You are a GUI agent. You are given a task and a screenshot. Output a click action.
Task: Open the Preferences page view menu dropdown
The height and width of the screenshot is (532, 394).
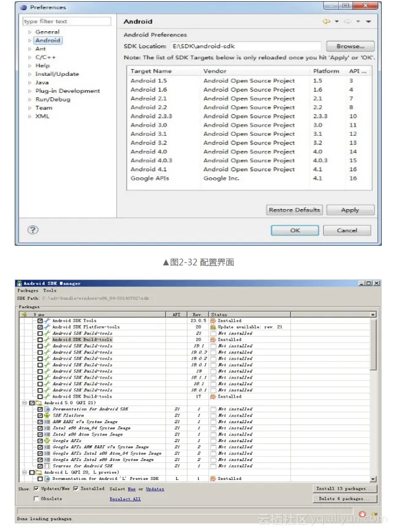coord(368,21)
